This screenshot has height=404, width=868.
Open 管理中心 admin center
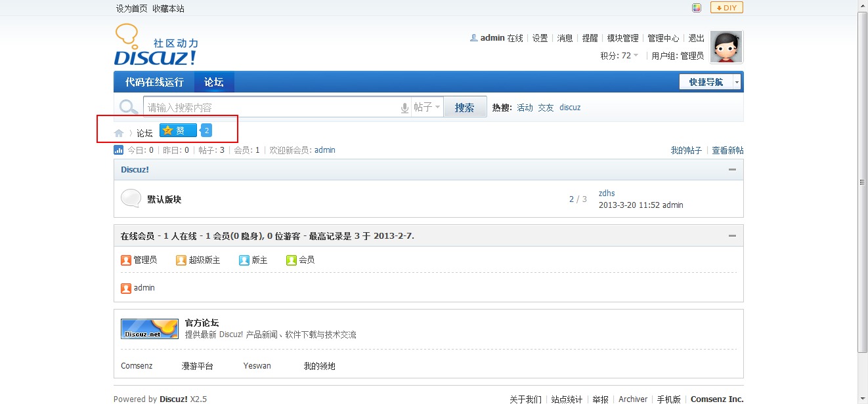663,38
